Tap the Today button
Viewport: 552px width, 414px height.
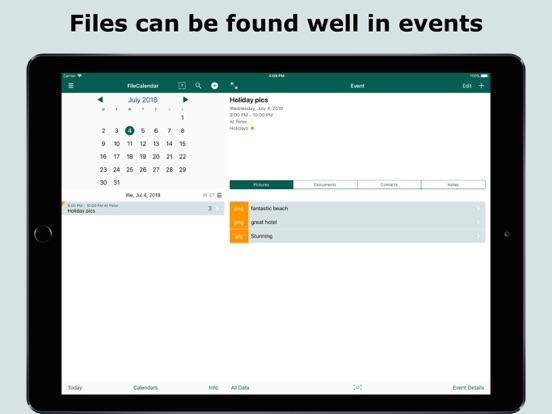pos(75,388)
